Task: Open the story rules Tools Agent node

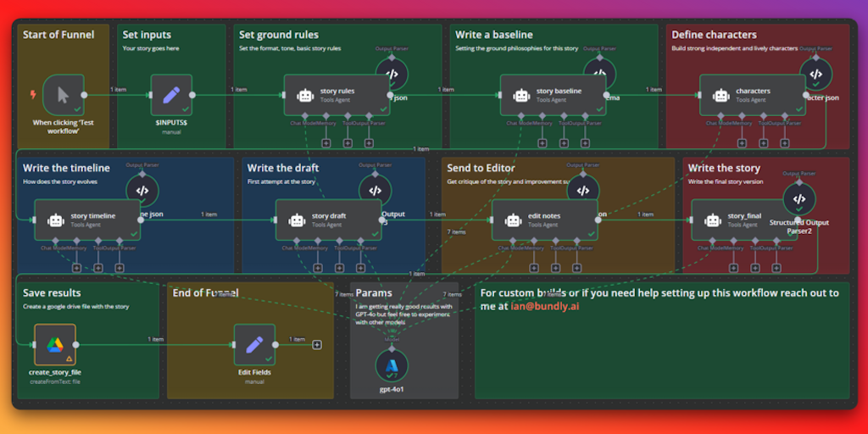Action: click(337, 95)
